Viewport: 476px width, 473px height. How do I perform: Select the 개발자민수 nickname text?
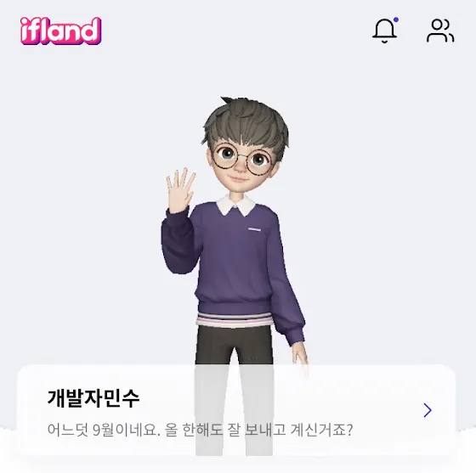93,397
